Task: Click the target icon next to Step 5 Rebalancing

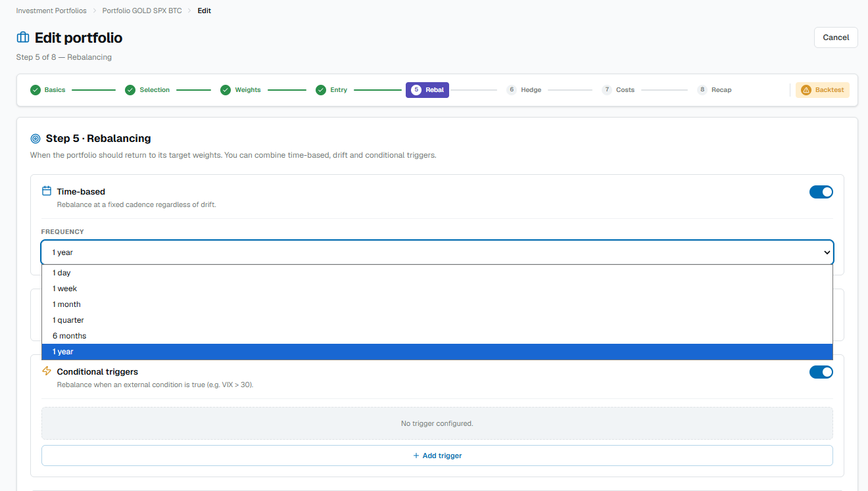Action: [x=36, y=139]
